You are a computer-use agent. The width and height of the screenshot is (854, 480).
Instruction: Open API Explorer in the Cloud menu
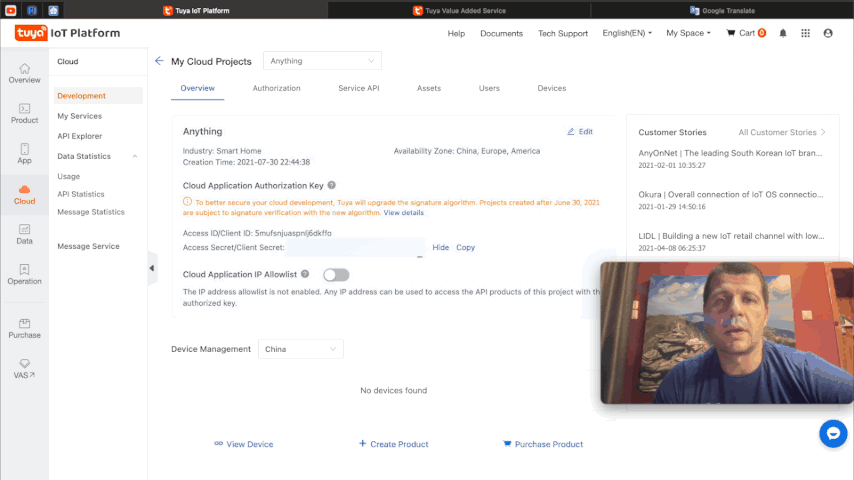pyautogui.click(x=80, y=136)
